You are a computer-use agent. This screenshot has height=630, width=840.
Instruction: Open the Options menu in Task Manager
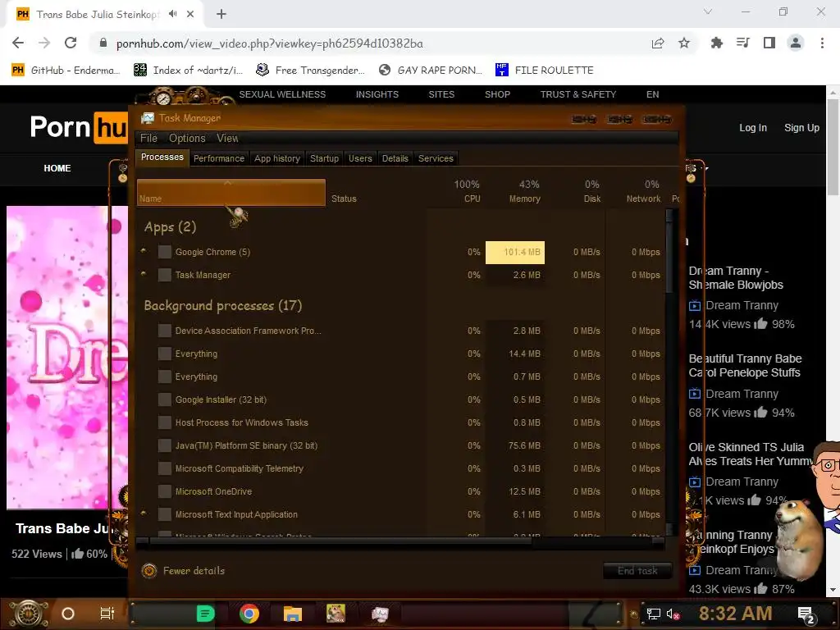(x=187, y=138)
